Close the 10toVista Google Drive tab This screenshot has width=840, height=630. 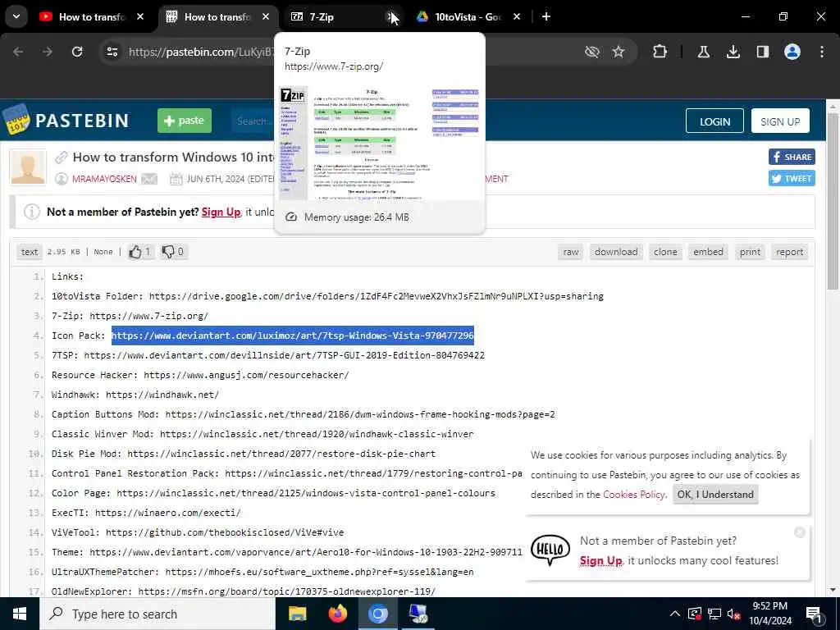click(517, 16)
